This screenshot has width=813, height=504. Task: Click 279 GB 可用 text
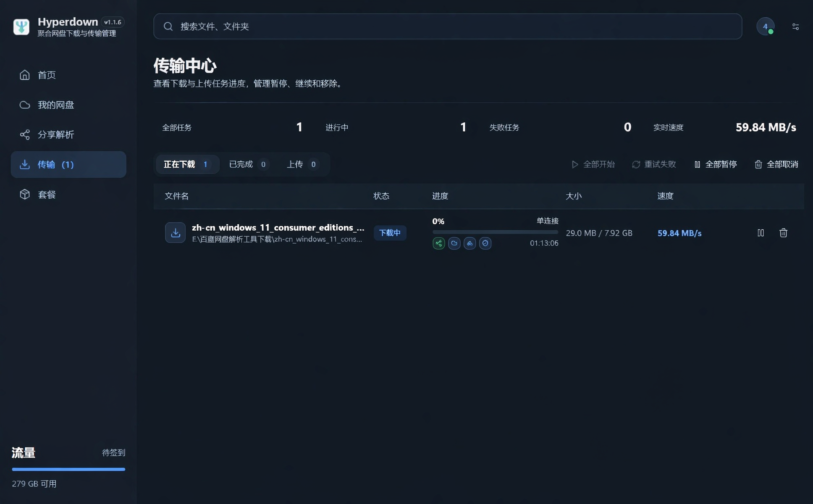34,484
